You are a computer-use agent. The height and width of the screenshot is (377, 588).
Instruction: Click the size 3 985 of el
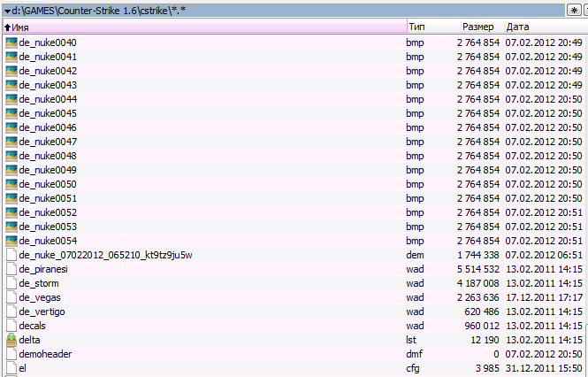click(487, 368)
